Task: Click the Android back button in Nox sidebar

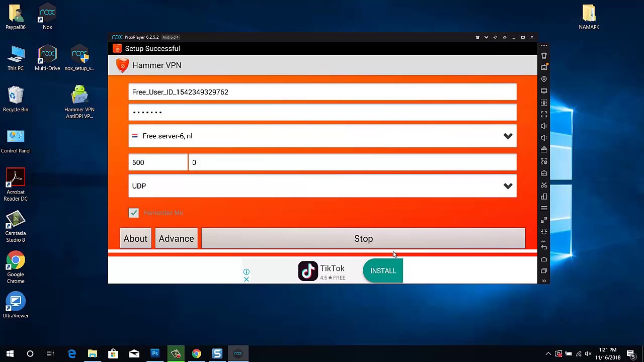Action: click(544, 247)
